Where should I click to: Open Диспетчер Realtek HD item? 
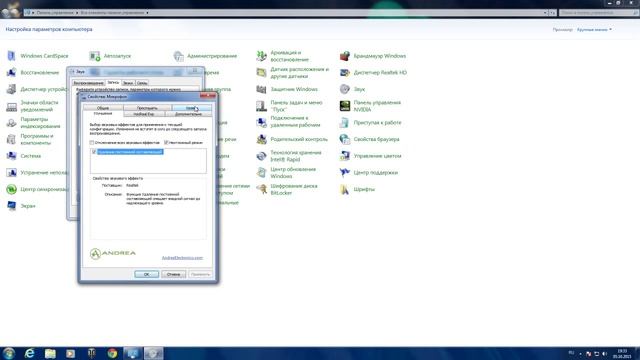pyautogui.click(x=373, y=73)
